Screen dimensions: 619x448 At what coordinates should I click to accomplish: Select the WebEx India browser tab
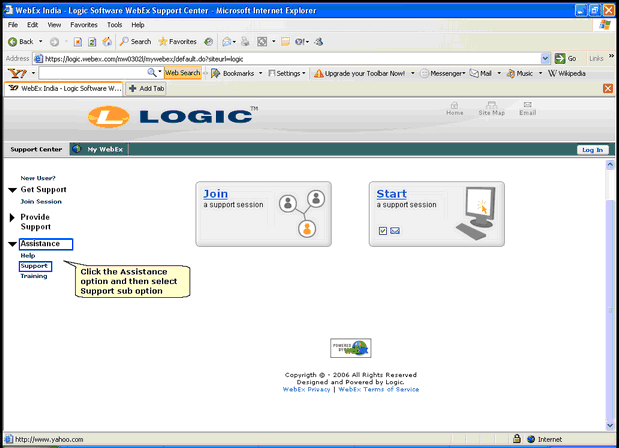coord(64,88)
